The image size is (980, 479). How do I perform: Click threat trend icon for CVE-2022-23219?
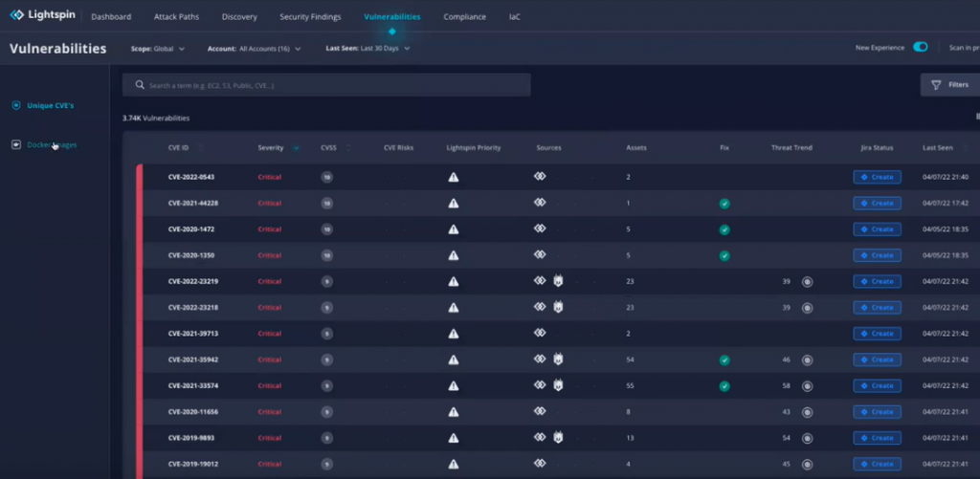click(x=807, y=282)
